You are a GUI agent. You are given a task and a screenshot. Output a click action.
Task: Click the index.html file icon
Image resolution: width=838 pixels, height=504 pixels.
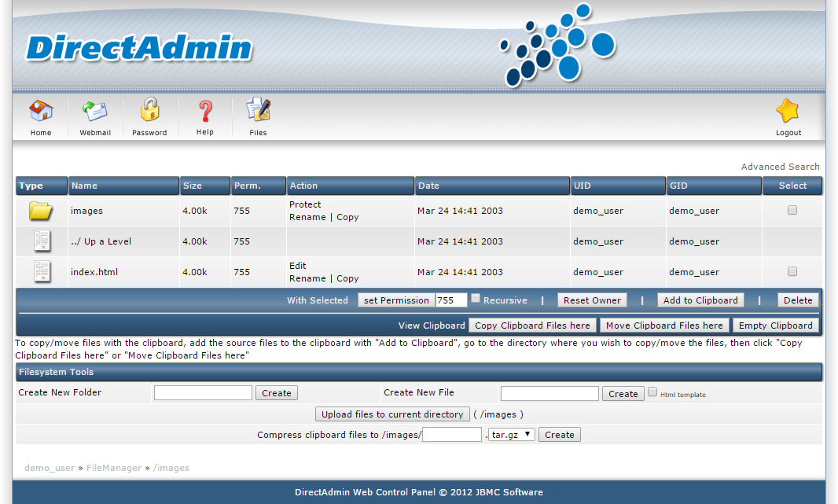coord(42,271)
